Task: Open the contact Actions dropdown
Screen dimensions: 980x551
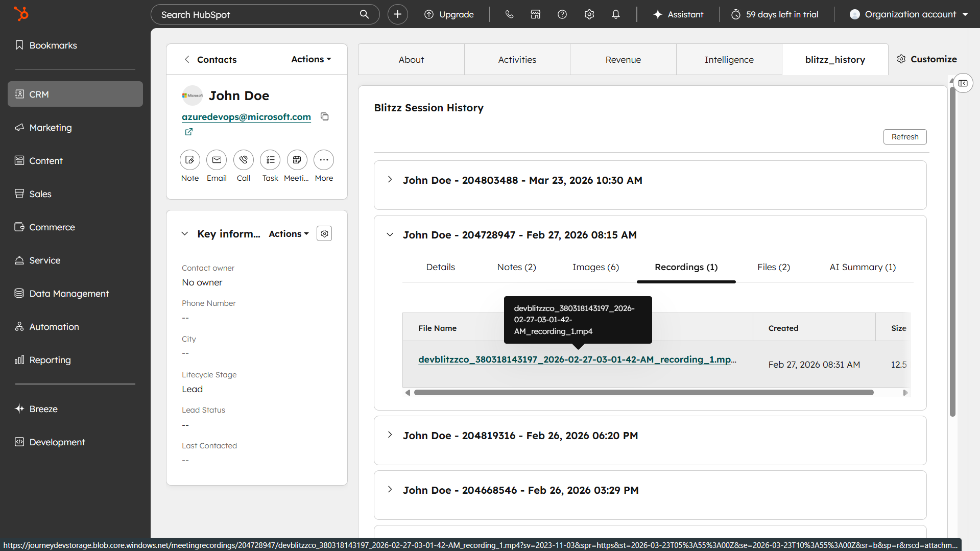Action: [x=311, y=59]
